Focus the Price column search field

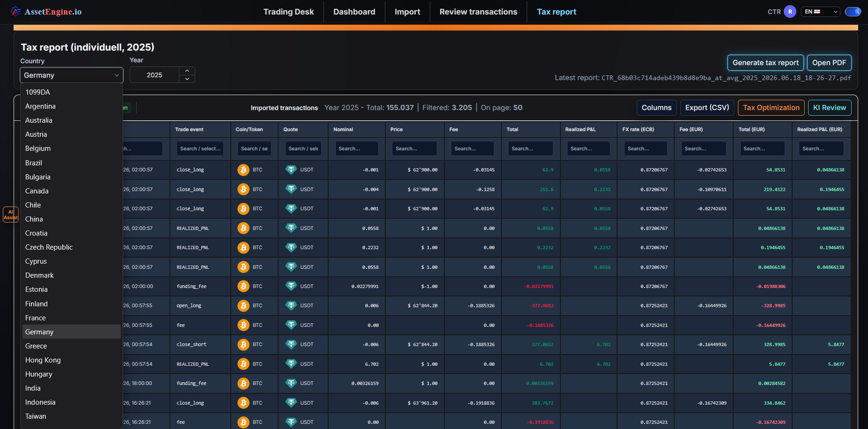click(414, 148)
